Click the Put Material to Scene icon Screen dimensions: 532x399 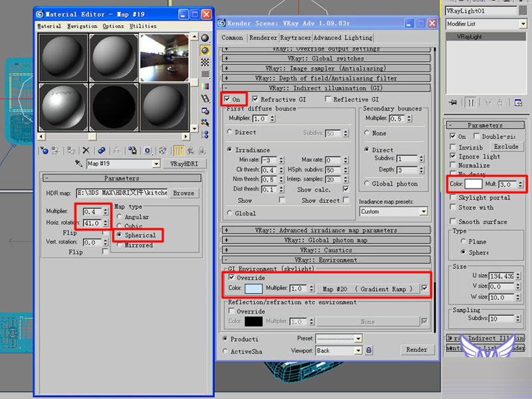pos(56,150)
